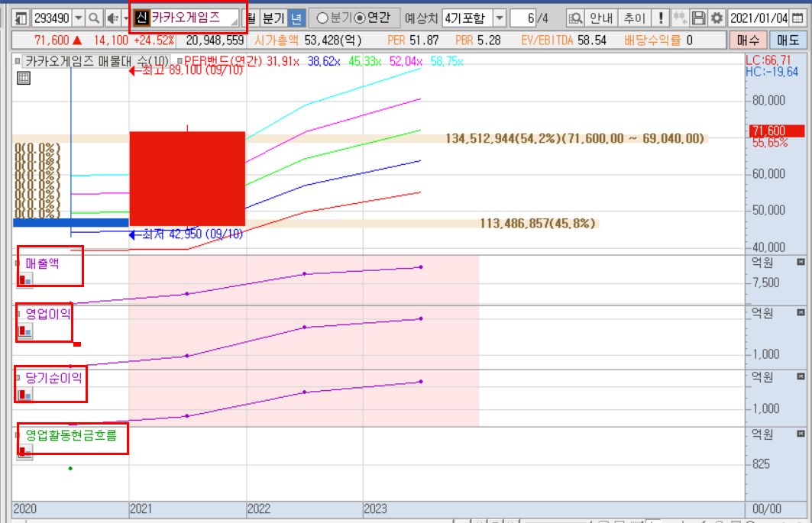Screen dimensions: 812x523
Task: Toggle the small square beside 영업이익
Action: pos(18,315)
